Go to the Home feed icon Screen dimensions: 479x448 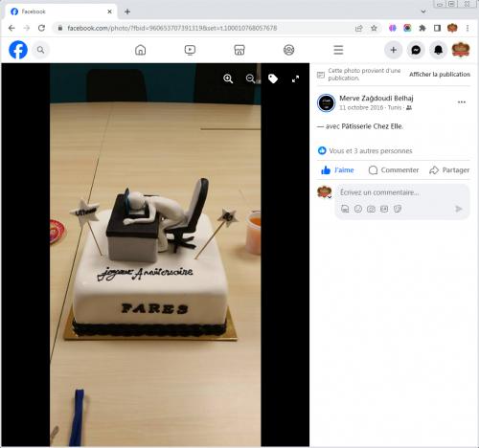[140, 50]
